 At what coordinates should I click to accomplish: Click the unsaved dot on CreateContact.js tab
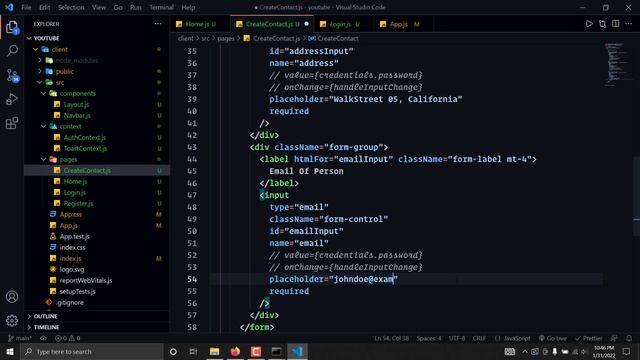[307, 24]
